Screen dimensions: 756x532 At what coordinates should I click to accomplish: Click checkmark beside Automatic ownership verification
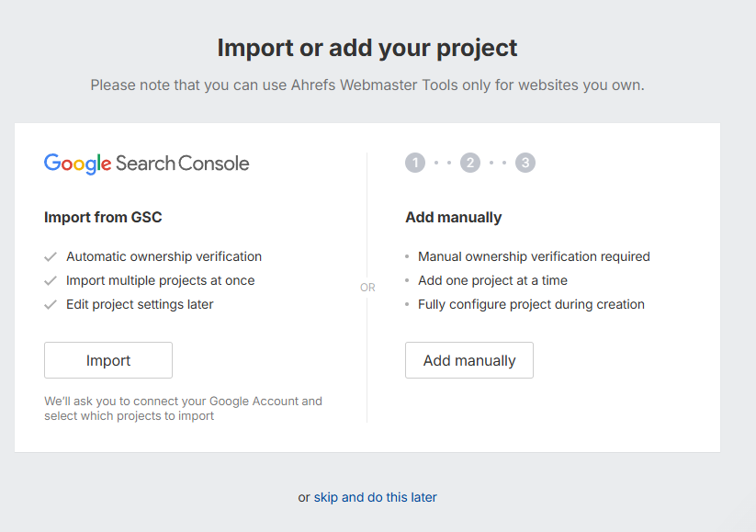51,256
